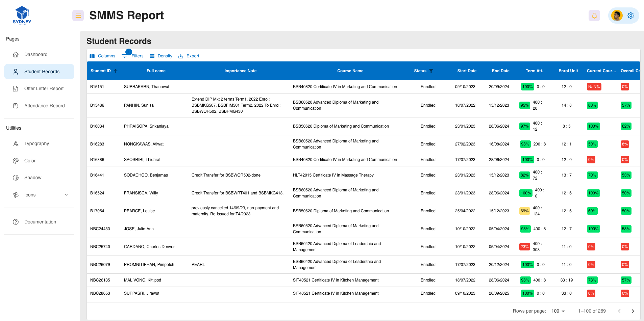Image resolution: width=644 pixels, height=321 pixels.
Task: Go to next page with chevron arrow
Action: [x=633, y=311]
